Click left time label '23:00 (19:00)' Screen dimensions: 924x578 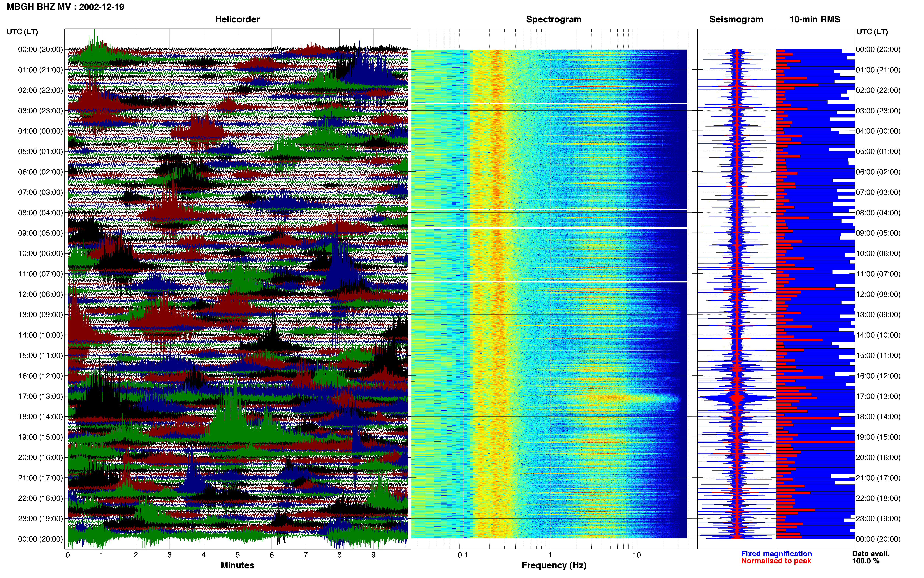click(41, 519)
